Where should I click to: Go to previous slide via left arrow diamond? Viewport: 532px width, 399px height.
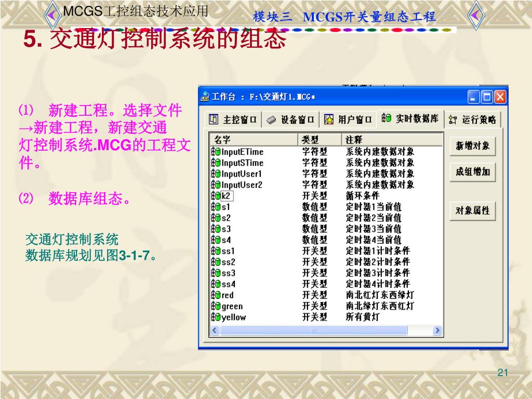tap(53, 15)
